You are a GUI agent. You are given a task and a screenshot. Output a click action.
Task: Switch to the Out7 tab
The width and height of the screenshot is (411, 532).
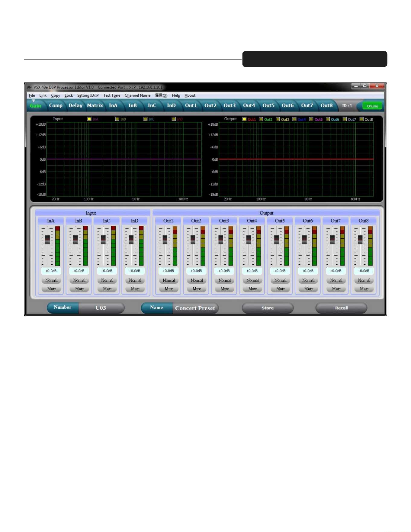tap(307, 106)
